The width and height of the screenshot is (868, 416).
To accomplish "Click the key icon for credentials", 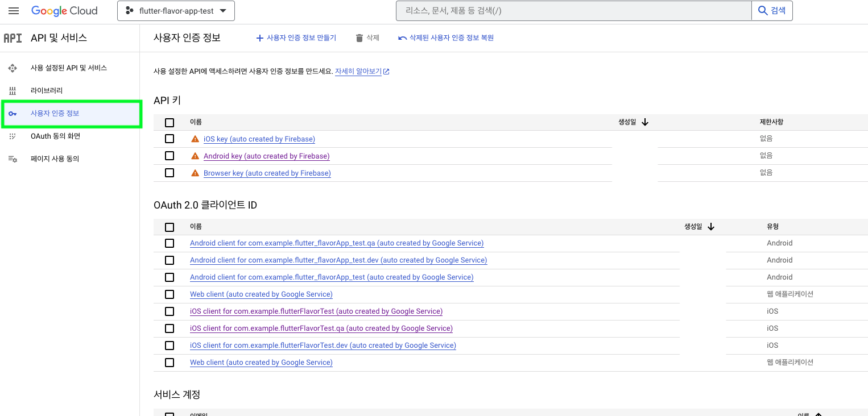I will click(13, 114).
